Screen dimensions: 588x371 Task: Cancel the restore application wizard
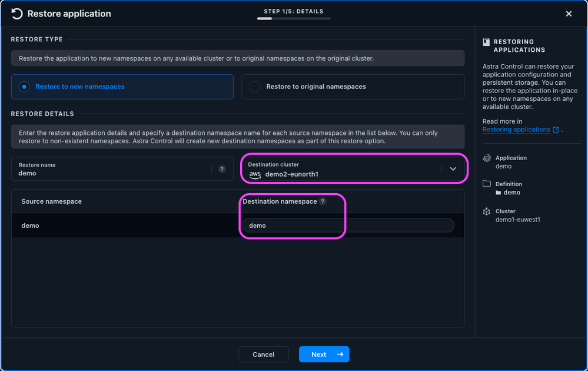pos(264,354)
